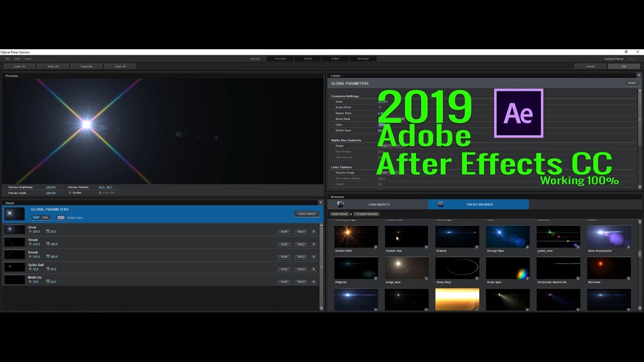644x362 pixels.
Task: Click Cancel to discard changes
Action: pyautogui.click(x=591, y=66)
